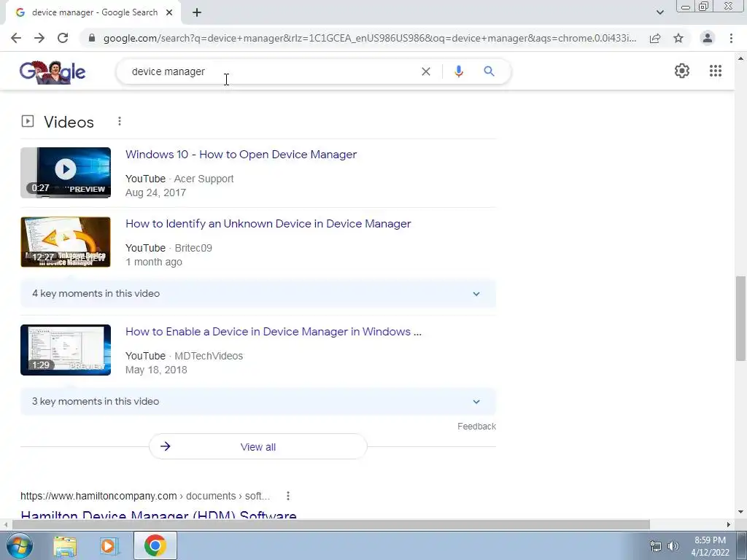This screenshot has width=747, height=560.
Task: Open the Unknown Device video thumbnail
Action: click(x=66, y=242)
